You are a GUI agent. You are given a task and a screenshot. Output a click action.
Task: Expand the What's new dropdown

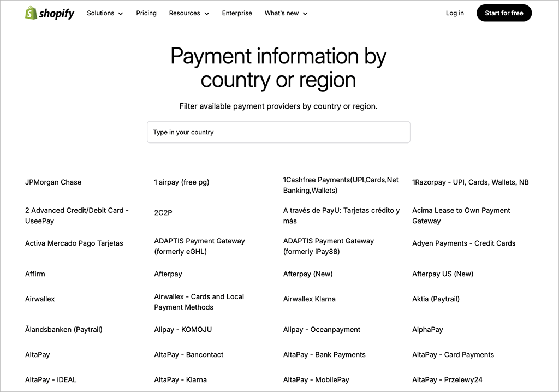click(x=286, y=13)
